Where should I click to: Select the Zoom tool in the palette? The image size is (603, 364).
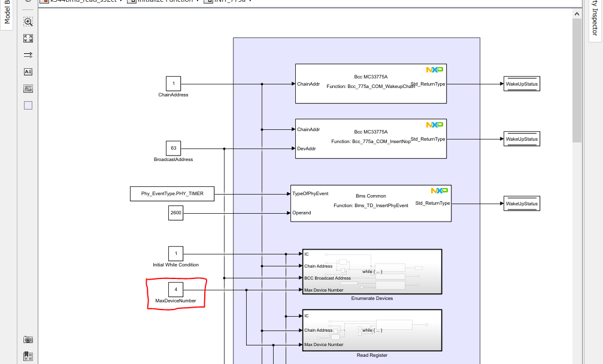pyautogui.click(x=28, y=22)
